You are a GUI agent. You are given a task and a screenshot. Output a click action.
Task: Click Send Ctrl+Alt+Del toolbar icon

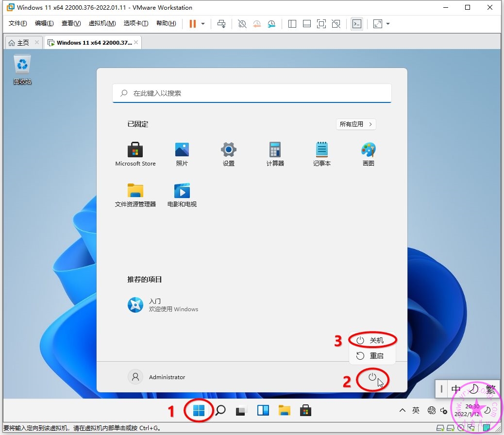[221, 24]
